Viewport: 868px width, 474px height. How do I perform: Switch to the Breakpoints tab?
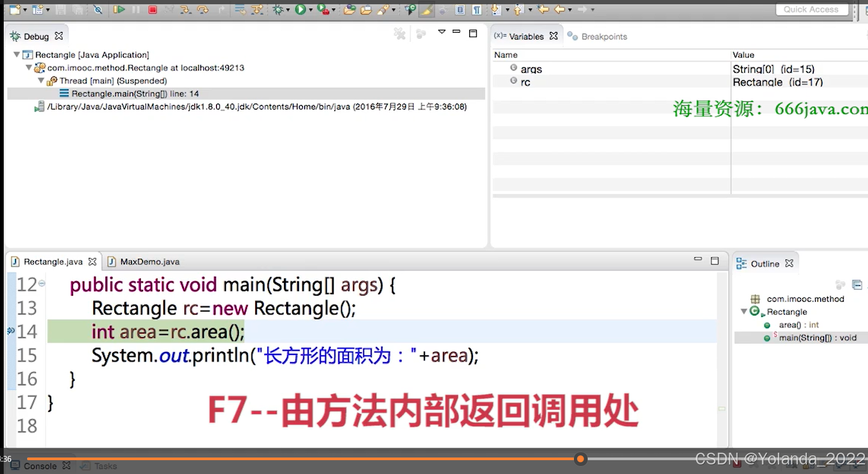click(x=598, y=36)
